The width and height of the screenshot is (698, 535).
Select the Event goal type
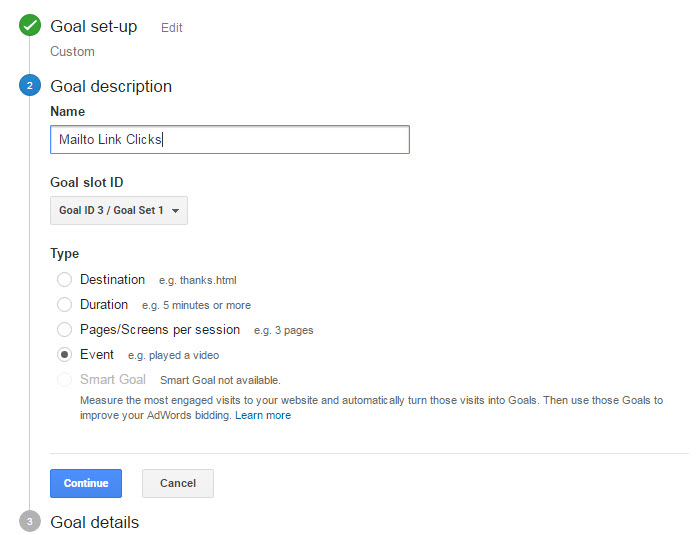coord(65,355)
